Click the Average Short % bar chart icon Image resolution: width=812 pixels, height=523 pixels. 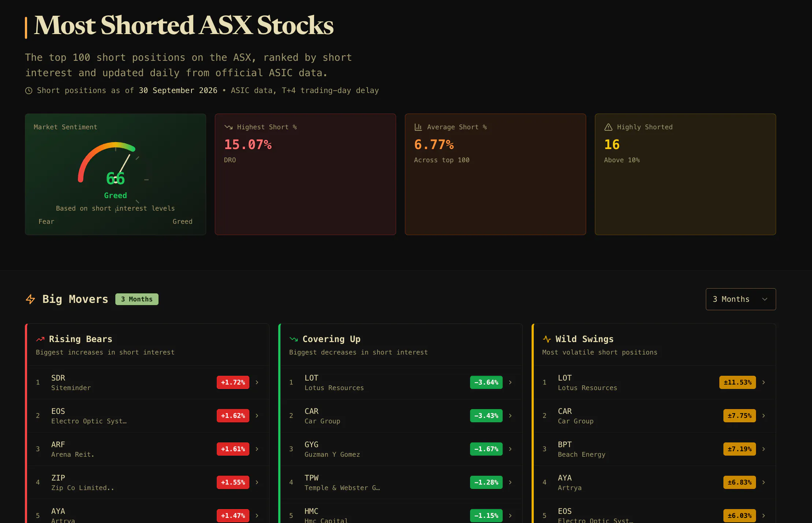418,127
